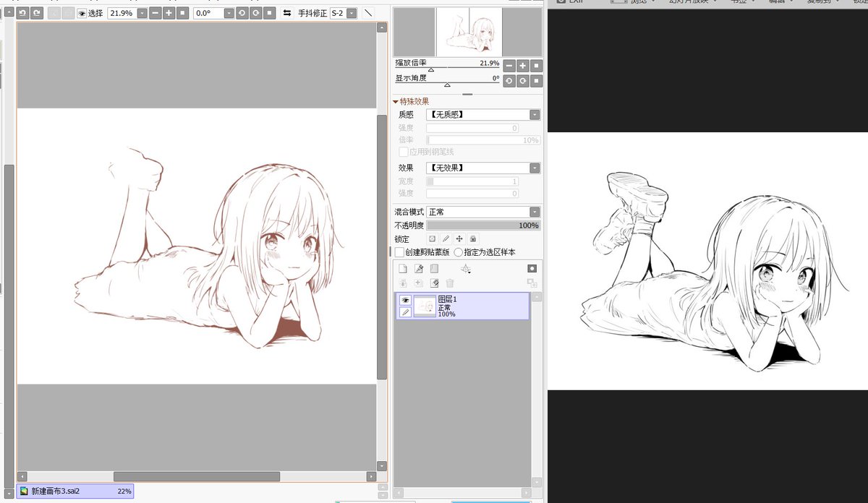
Task: Click the apply mask icon at panel right
Action: point(532,283)
